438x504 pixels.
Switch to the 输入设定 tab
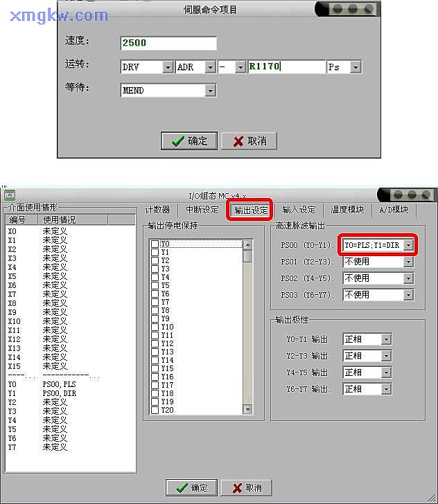coord(299,210)
